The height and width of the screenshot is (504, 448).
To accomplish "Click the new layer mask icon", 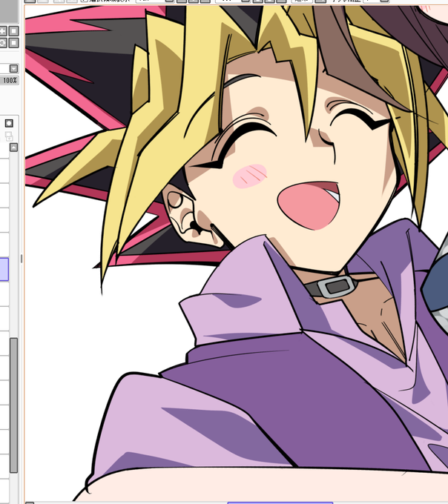I will [x=9, y=123].
